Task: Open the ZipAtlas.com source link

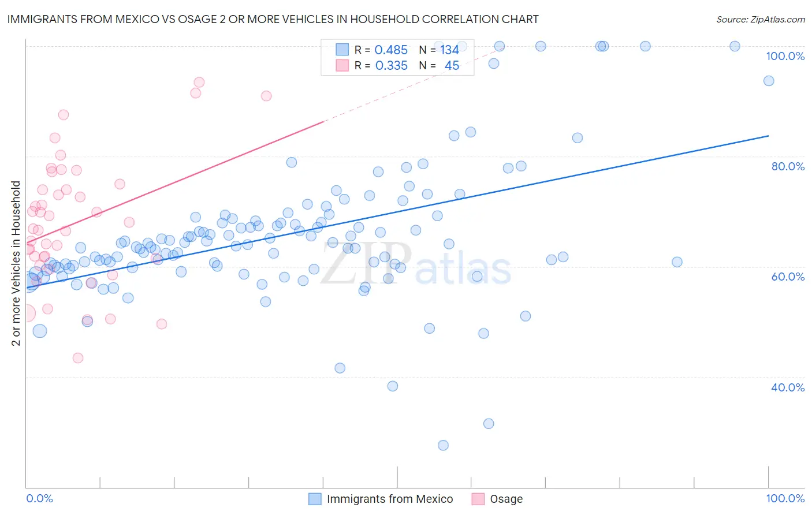Action: click(761, 19)
